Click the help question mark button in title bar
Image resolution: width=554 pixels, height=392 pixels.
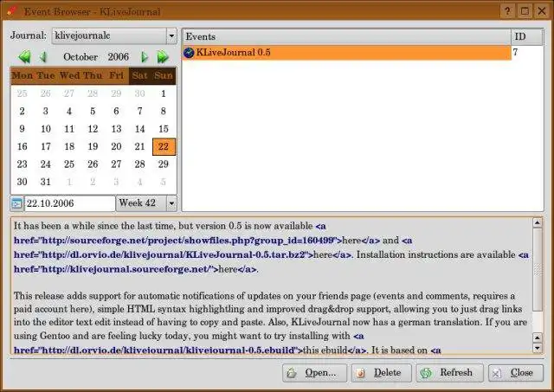pos(507,11)
